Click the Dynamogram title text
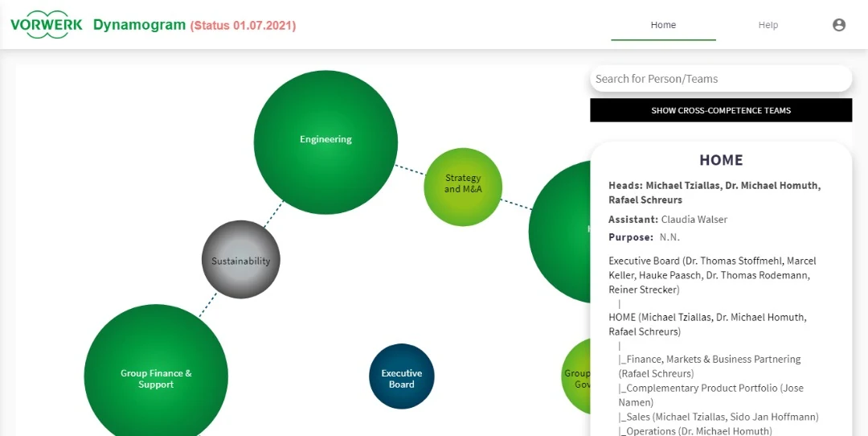This screenshot has width=868, height=436. (139, 25)
